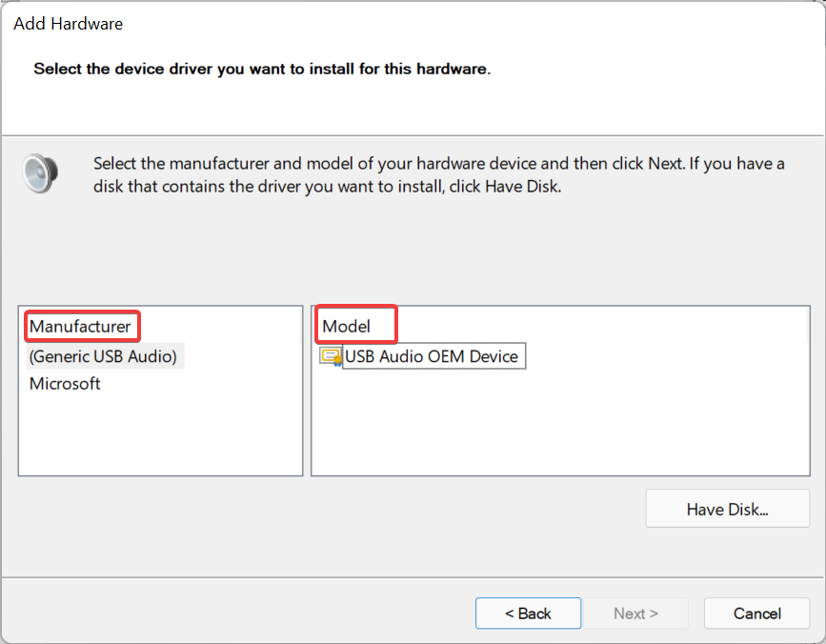Image resolution: width=826 pixels, height=644 pixels.
Task: Click the Add Hardware window title
Action: pyautogui.click(x=68, y=24)
